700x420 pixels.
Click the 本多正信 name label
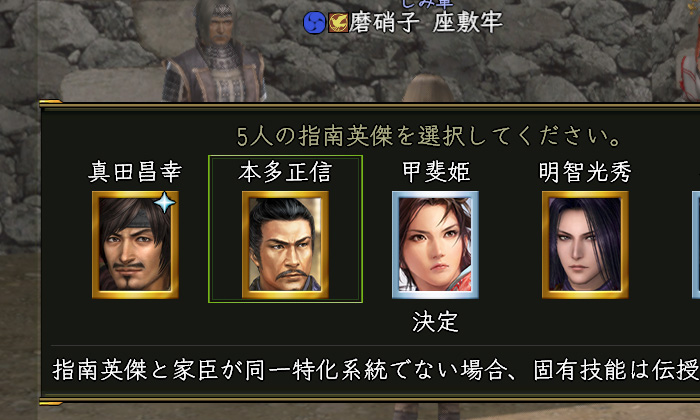click(285, 172)
